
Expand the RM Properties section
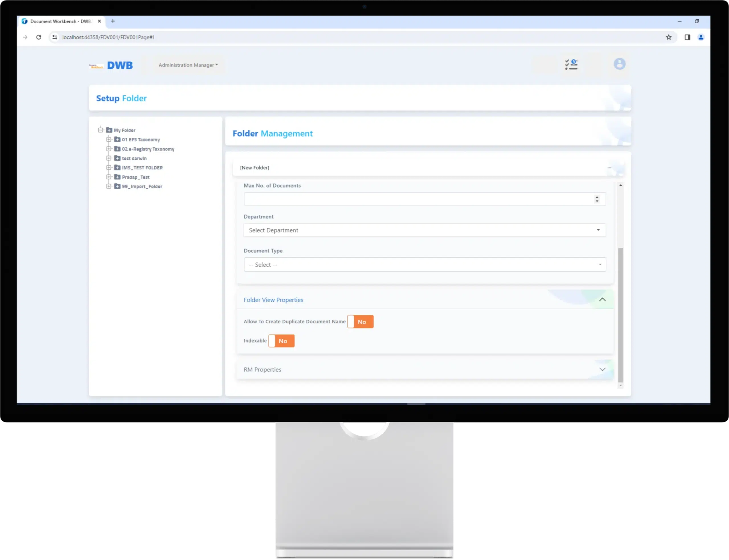click(x=602, y=369)
